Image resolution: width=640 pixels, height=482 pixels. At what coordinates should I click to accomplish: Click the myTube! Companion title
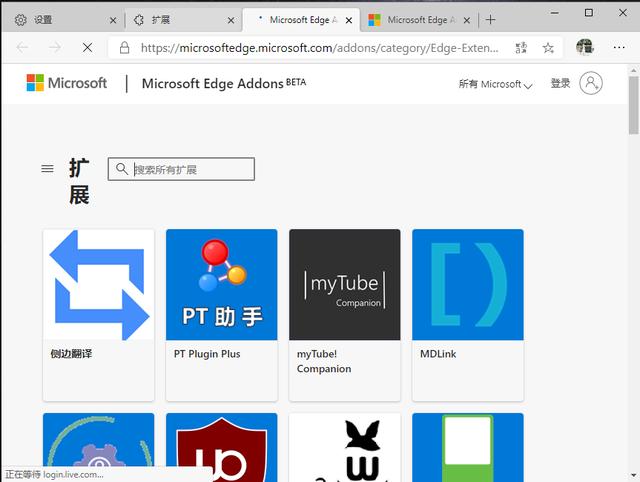324,361
